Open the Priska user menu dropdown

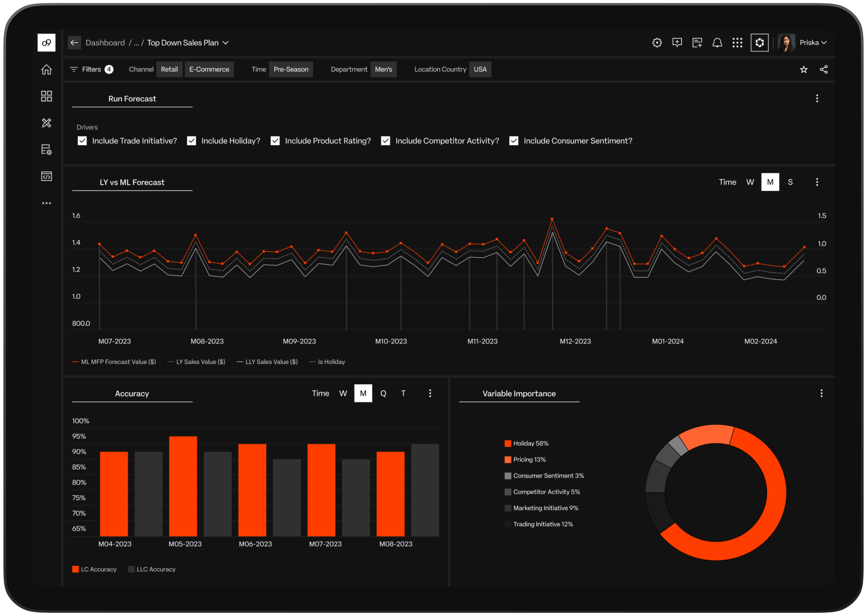click(x=813, y=43)
